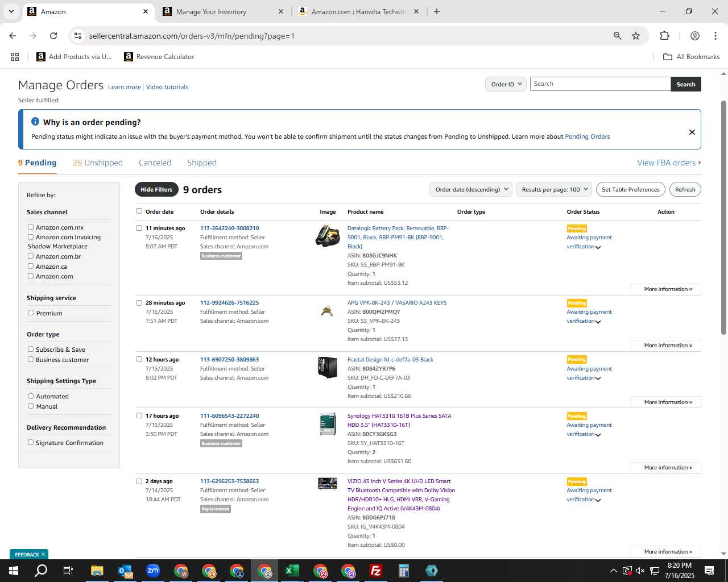Click Fractal Design case thumbnail
The width and height of the screenshot is (728, 582).
(x=328, y=367)
